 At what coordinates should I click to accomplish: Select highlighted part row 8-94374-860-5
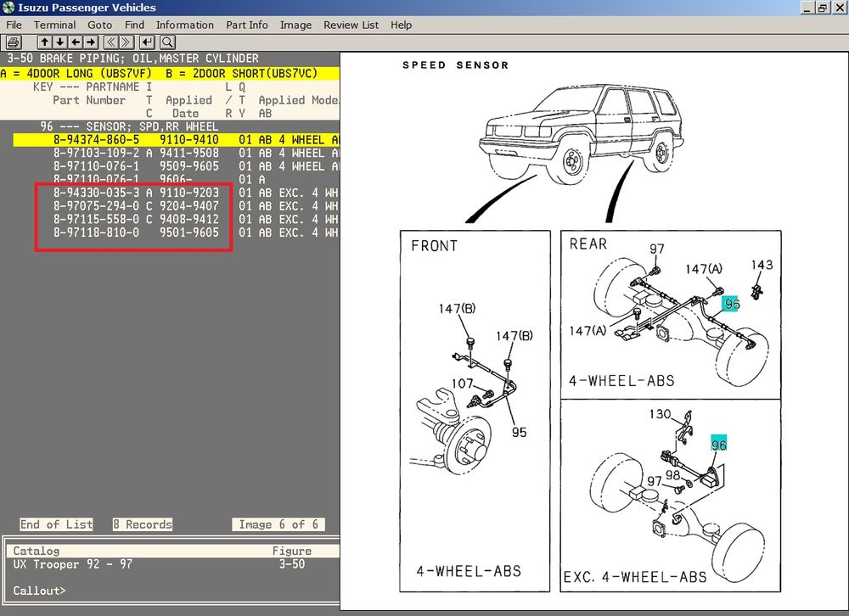coord(177,140)
